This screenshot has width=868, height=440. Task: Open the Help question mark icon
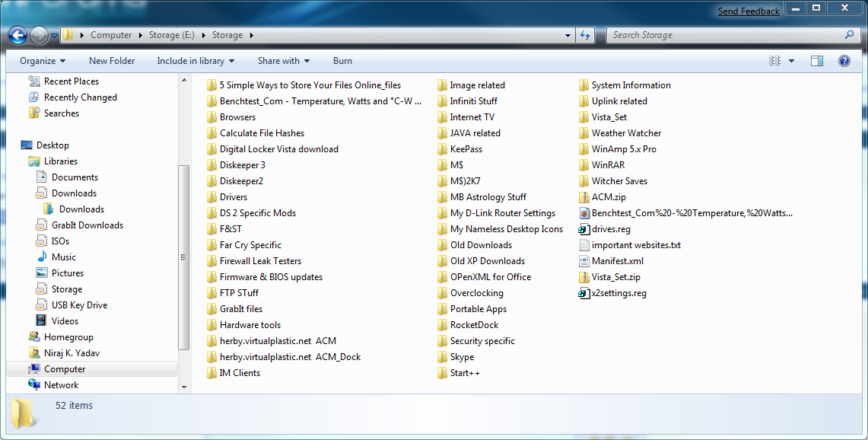(844, 61)
